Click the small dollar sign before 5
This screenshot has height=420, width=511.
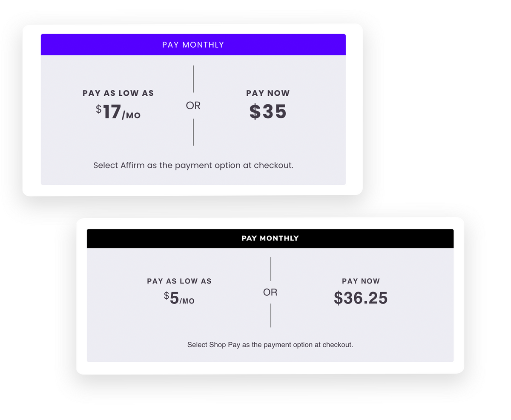(167, 296)
